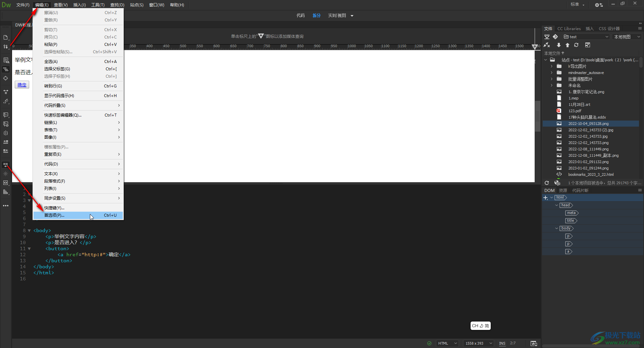Open the 本地视图 view dropdown
This screenshot has width=644, height=348.
[x=627, y=37]
